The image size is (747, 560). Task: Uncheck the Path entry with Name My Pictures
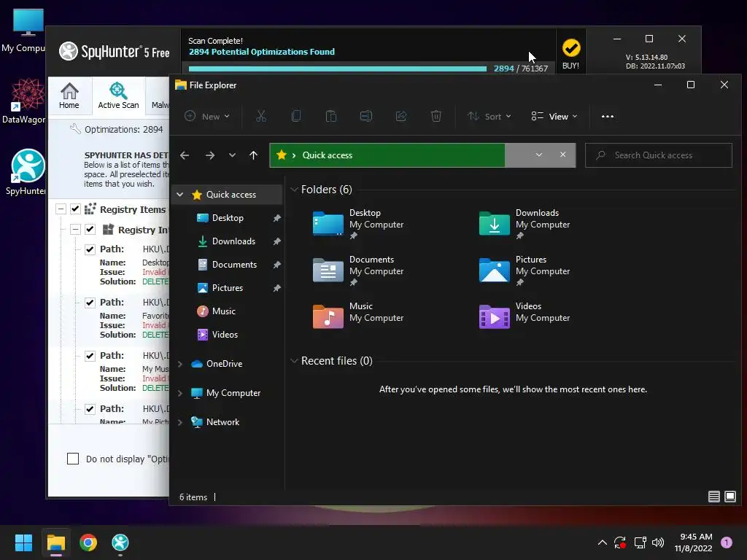(90, 409)
